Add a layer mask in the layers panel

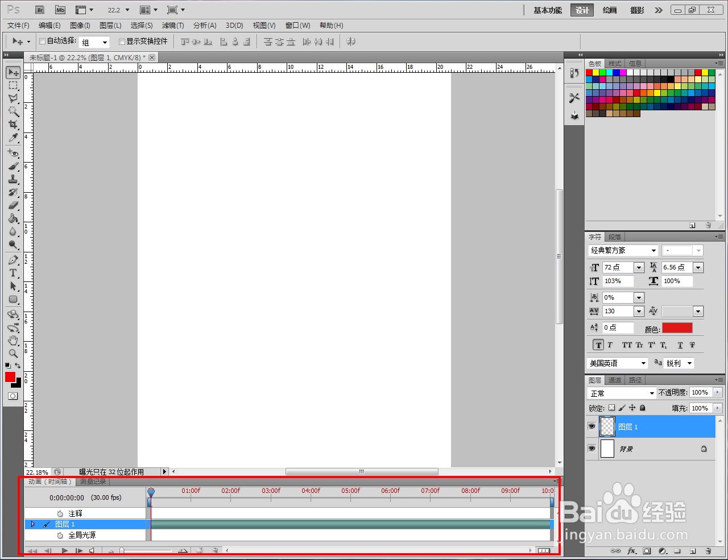647,551
